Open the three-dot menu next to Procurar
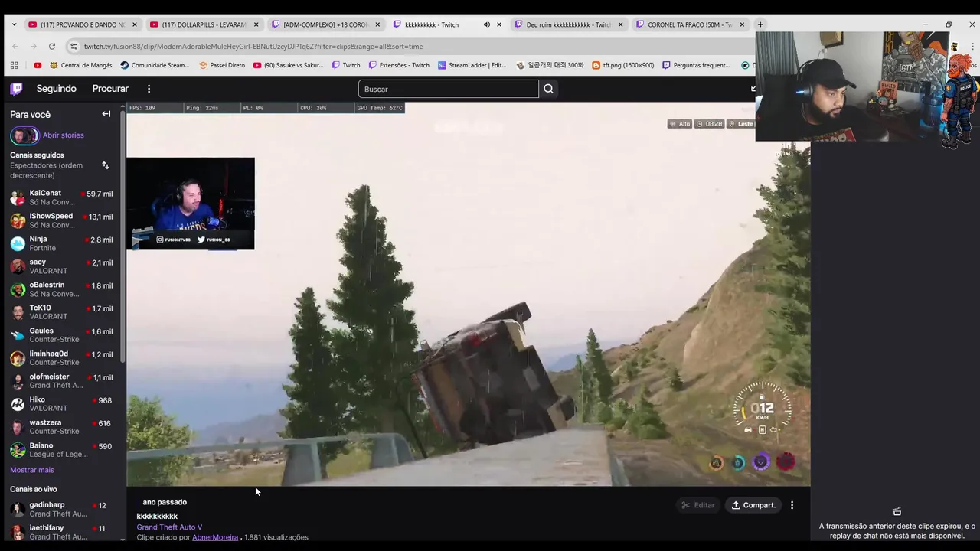This screenshot has width=980, height=551. (x=149, y=89)
